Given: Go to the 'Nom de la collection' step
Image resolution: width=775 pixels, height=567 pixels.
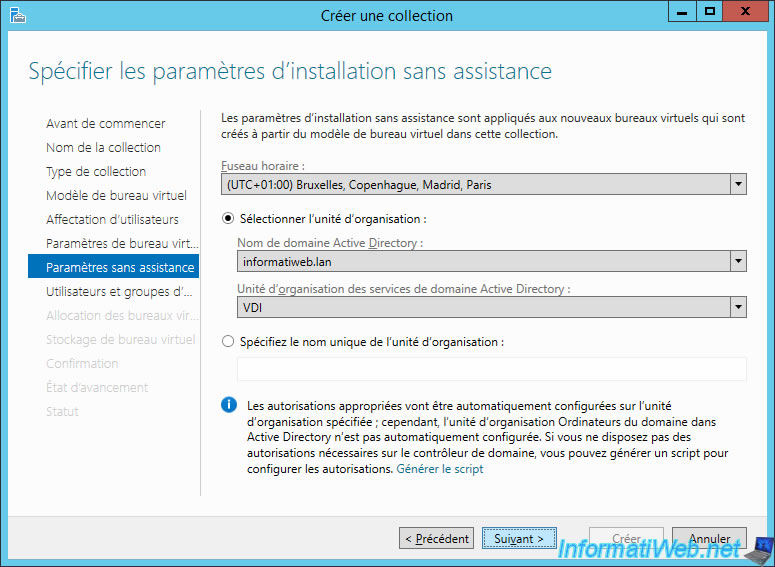Looking at the screenshot, I should tap(103, 147).
